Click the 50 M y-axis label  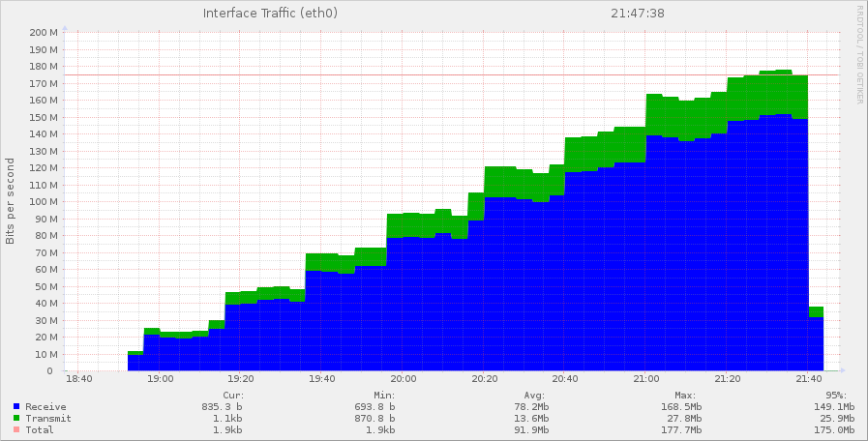click(x=46, y=286)
